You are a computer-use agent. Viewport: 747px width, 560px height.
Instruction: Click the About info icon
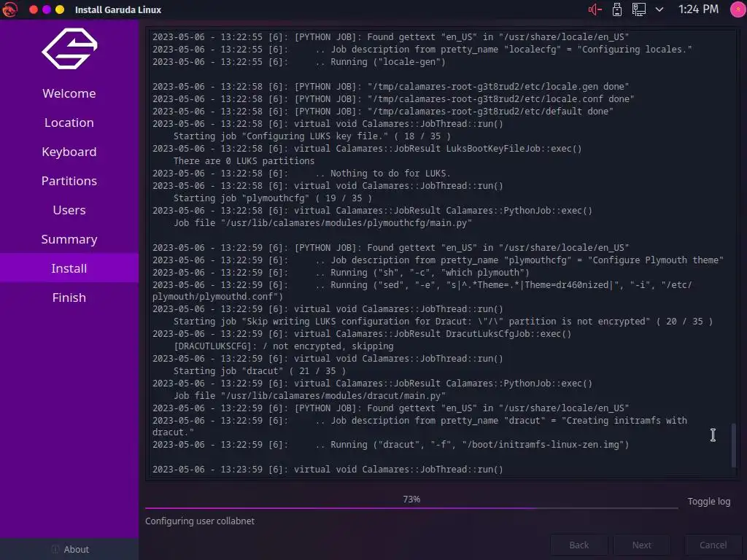55,550
